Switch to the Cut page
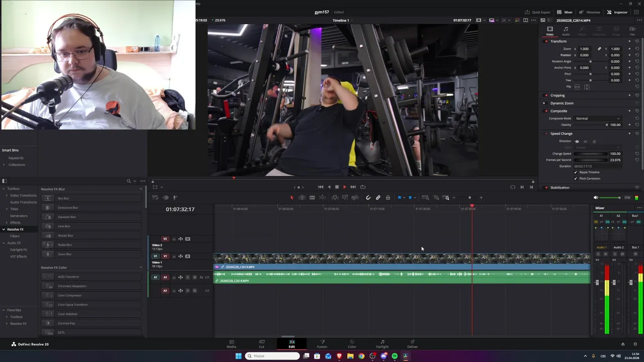 (262, 344)
